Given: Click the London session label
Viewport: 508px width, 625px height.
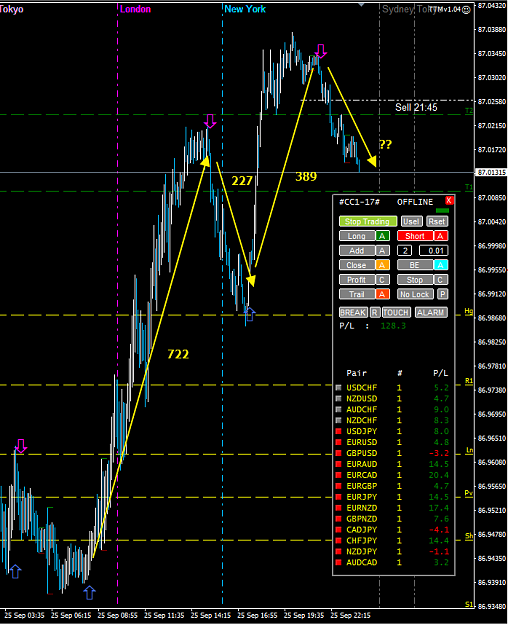Looking at the screenshot, I should (136, 9).
